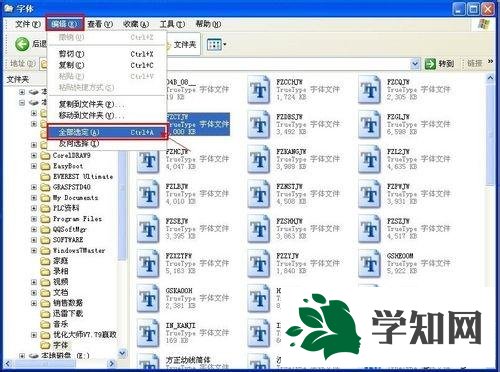500x372 pixels.
Task: Expand the QQSoftMgr folder node
Action: click(x=34, y=229)
